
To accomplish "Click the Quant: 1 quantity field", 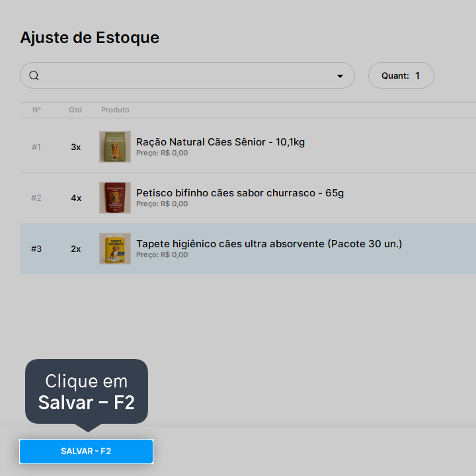I will (x=401, y=75).
